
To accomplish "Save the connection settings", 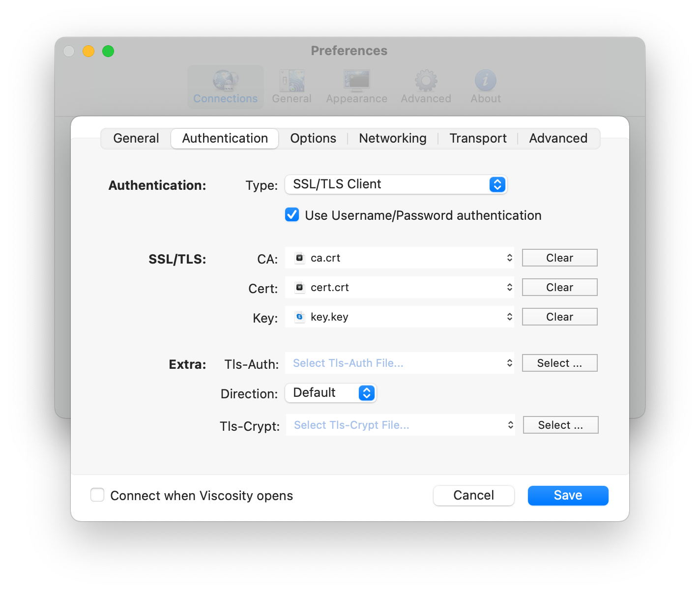I will coord(568,496).
